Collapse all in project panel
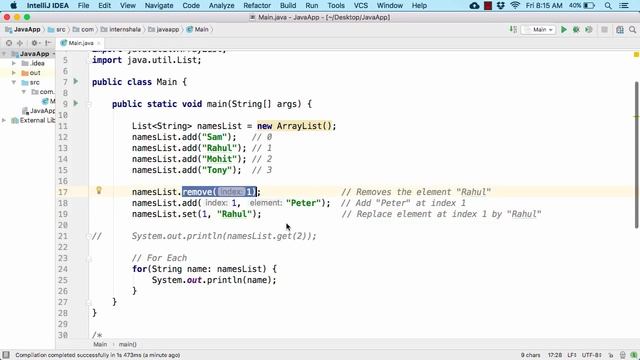This screenshot has height=360, width=640. tap(20, 43)
